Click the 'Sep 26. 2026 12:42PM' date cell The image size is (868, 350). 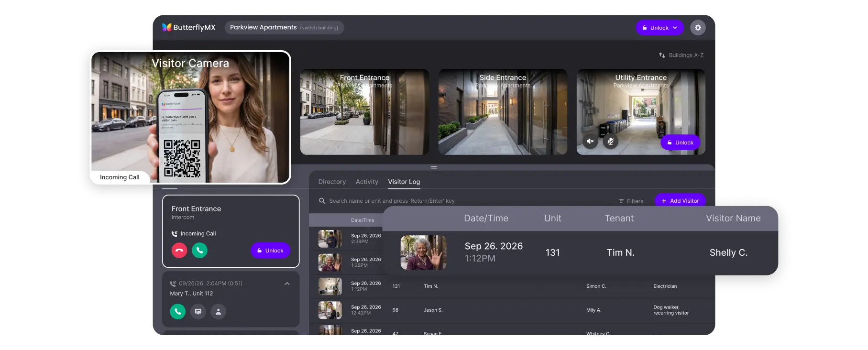tap(366, 310)
